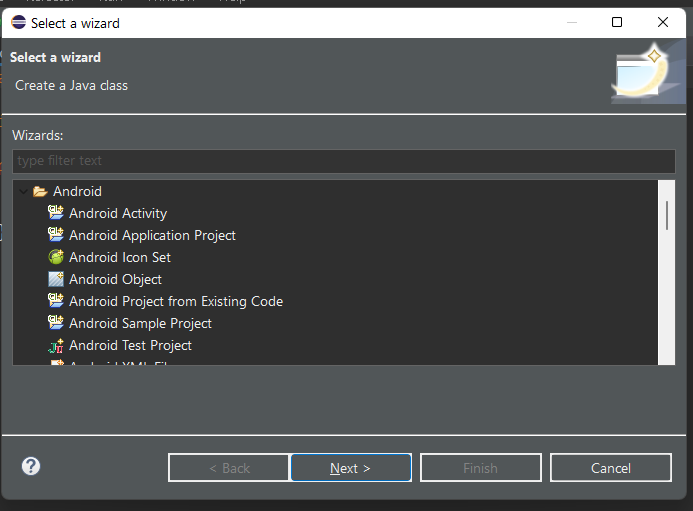Click the Android Test Project icon
This screenshot has width=693, height=511.
[x=56, y=345]
